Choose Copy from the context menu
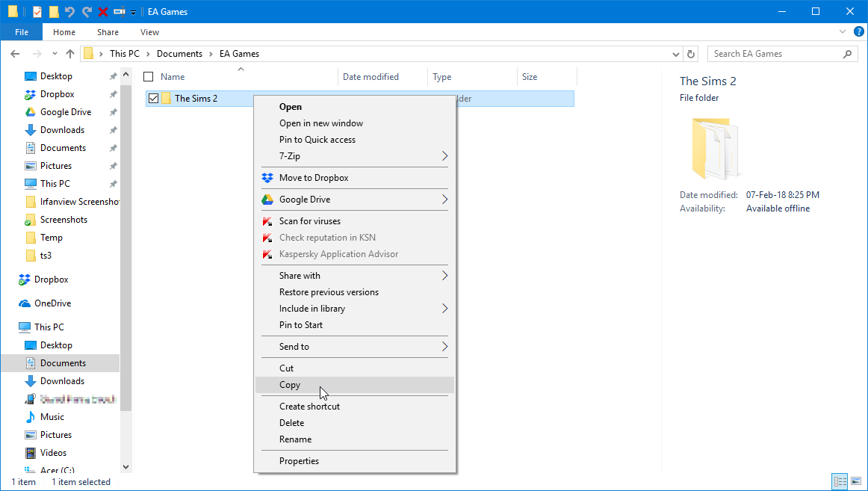 290,385
